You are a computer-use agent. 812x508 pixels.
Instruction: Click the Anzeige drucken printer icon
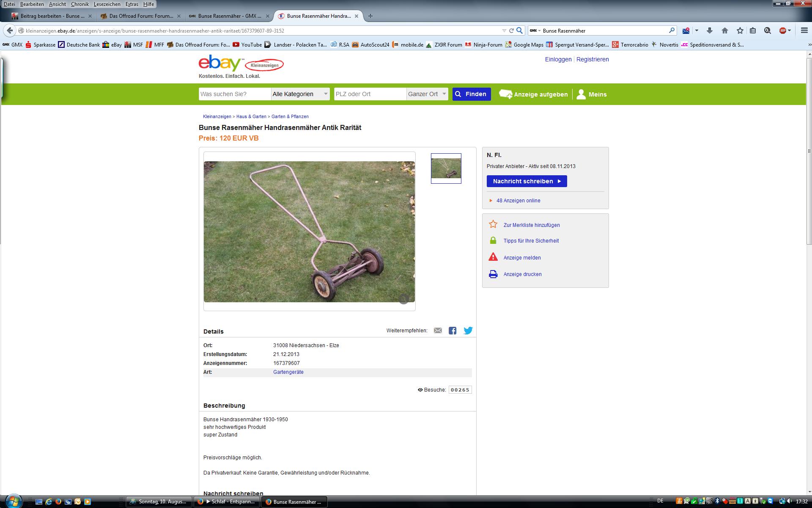(493, 274)
